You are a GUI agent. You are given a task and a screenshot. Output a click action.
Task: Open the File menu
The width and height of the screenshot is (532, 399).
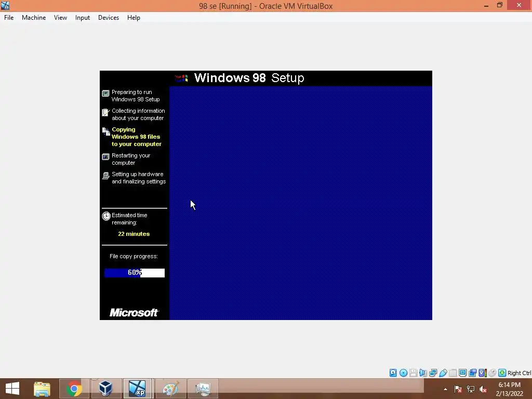coord(9,18)
